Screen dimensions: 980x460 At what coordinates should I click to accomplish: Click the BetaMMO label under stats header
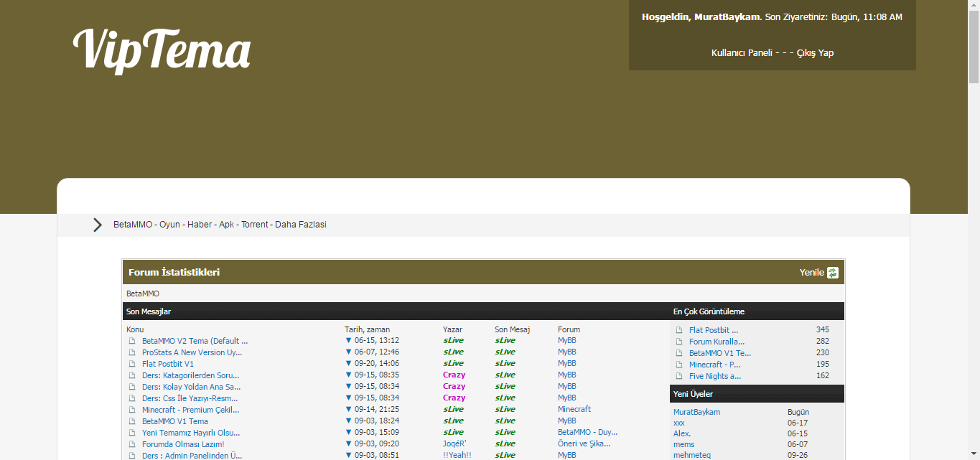pyautogui.click(x=143, y=294)
